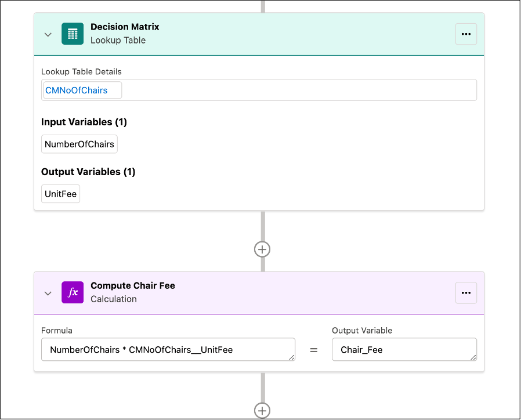The width and height of the screenshot is (521, 420).
Task: Open the Compute Chair Fee more options menu
Action: [466, 293]
